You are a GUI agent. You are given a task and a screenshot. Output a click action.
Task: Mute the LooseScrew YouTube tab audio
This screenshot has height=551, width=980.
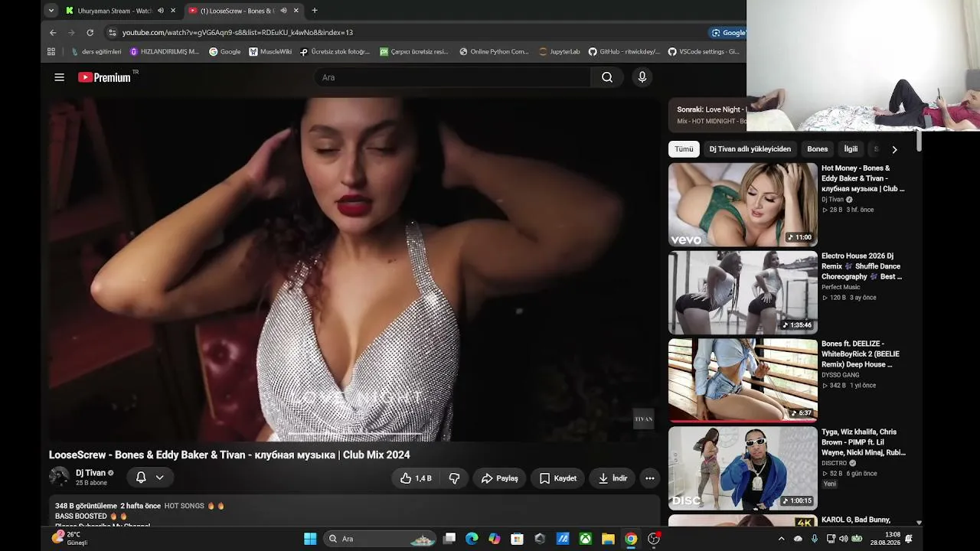click(283, 11)
